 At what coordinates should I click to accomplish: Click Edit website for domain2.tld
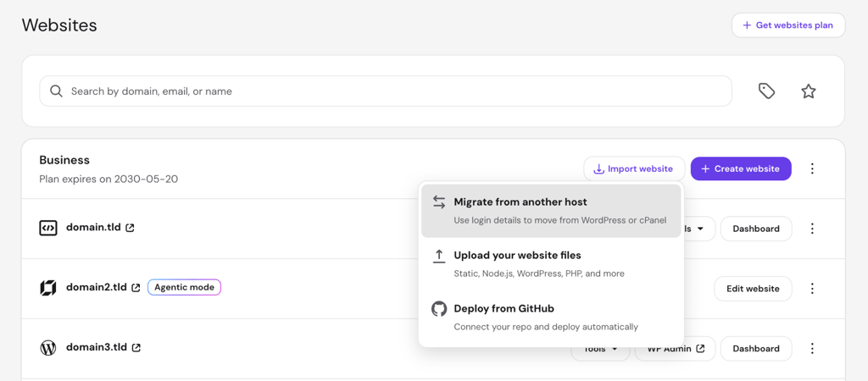753,289
